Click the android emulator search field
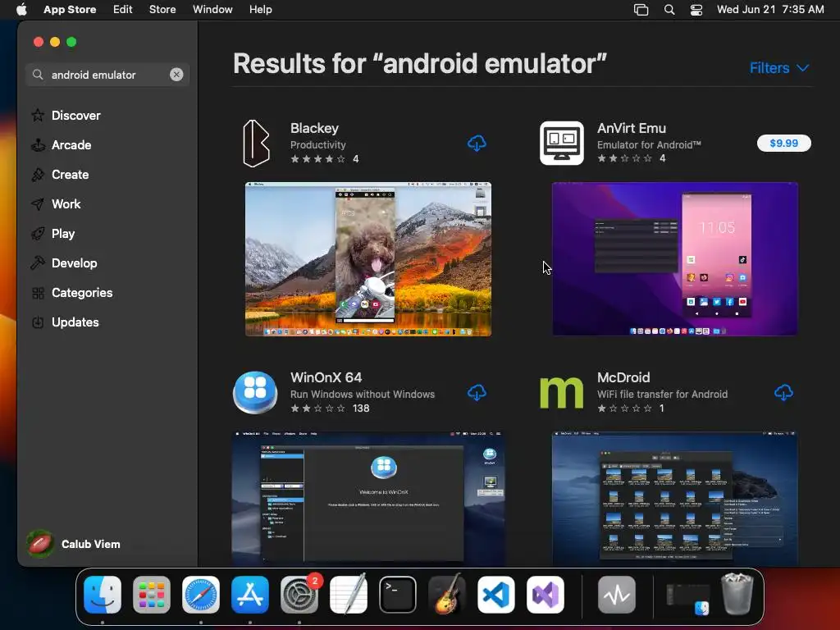840x630 pixels. coord(107,75)
